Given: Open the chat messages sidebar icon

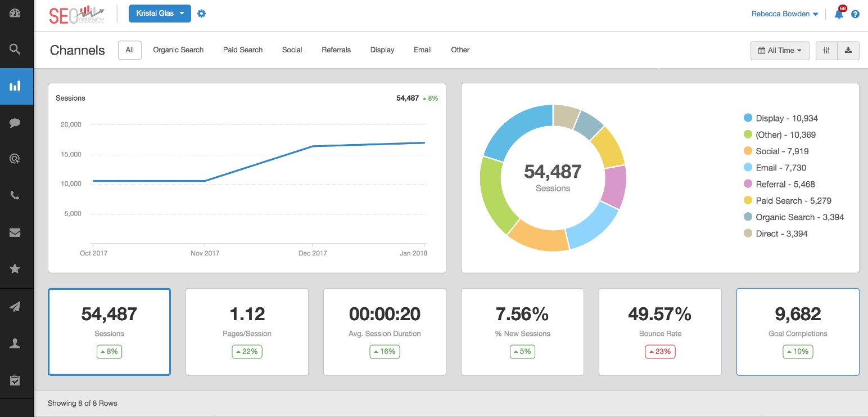Looking at the screenshot, I should tap(15, 123).
